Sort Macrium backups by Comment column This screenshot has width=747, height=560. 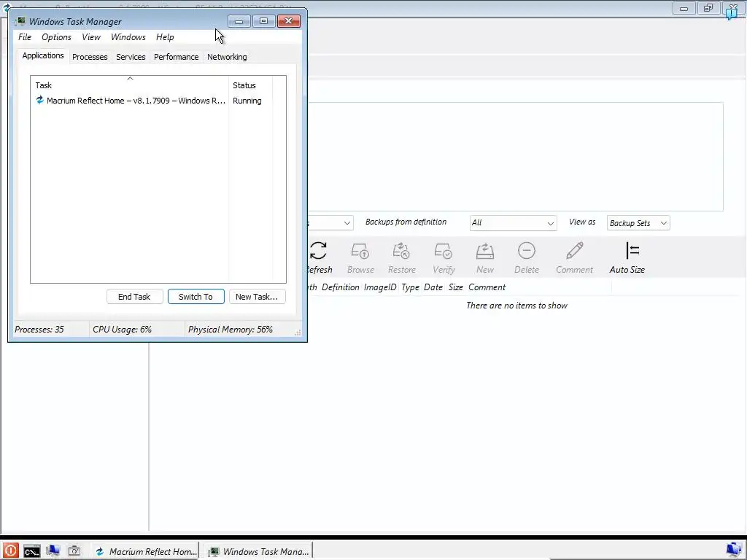point(487,287)
